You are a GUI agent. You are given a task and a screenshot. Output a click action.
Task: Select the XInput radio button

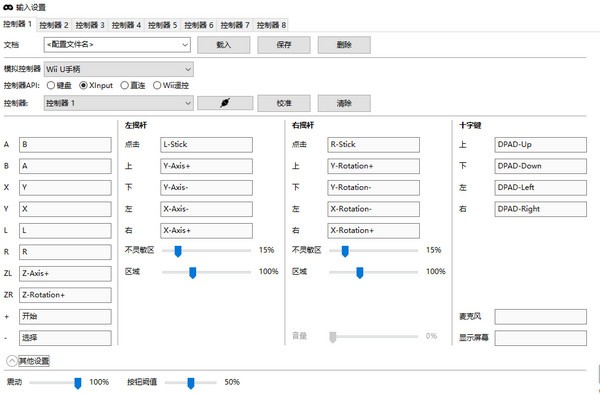pos(83,85)
